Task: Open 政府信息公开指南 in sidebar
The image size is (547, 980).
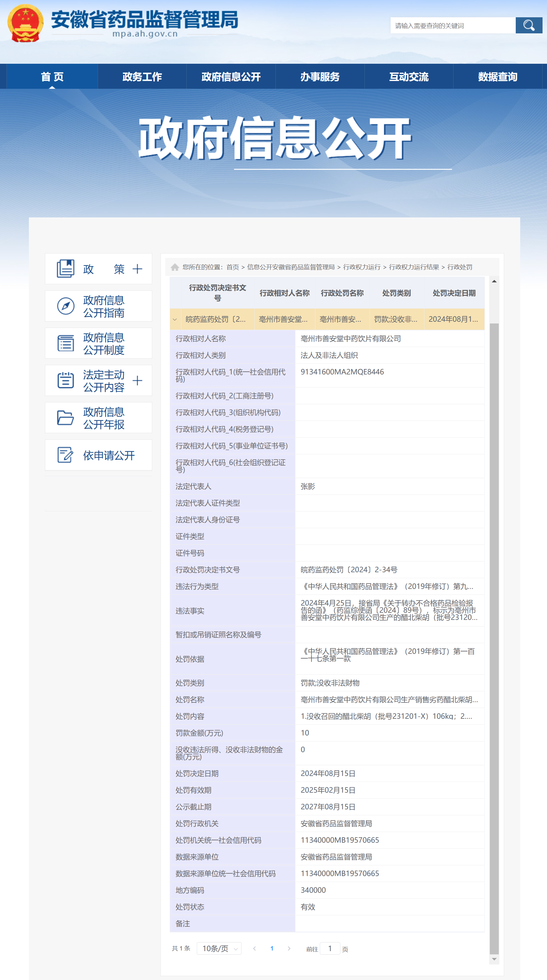Action: point(99,306)
